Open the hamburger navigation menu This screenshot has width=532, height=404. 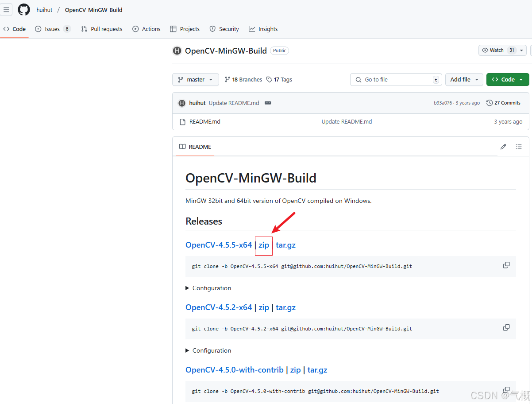[6, 9]
